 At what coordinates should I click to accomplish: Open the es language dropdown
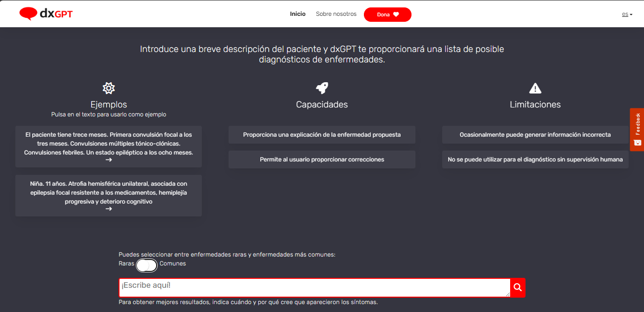click(x=627, y=14)
